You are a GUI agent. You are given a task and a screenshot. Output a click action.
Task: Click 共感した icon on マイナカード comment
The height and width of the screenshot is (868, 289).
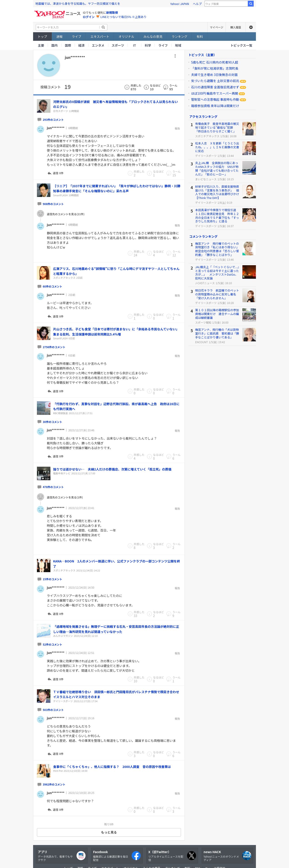pos(130,173)
